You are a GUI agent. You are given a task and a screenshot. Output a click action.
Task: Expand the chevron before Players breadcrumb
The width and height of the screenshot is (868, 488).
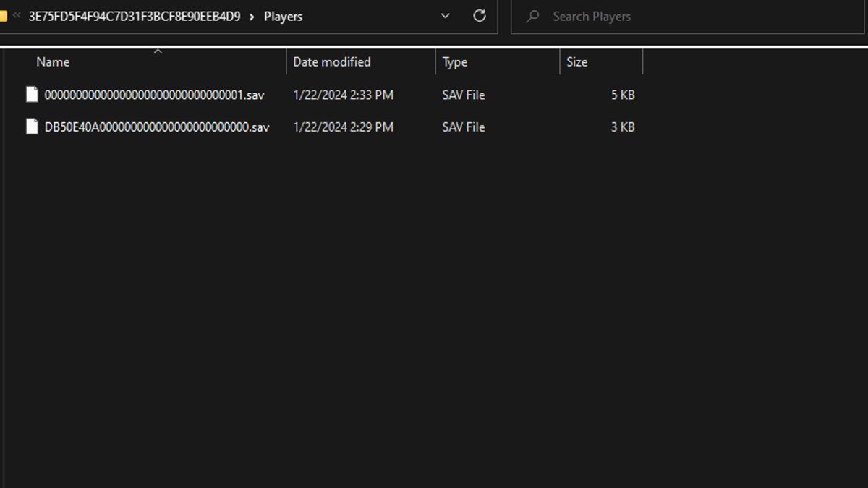(252, 17)
